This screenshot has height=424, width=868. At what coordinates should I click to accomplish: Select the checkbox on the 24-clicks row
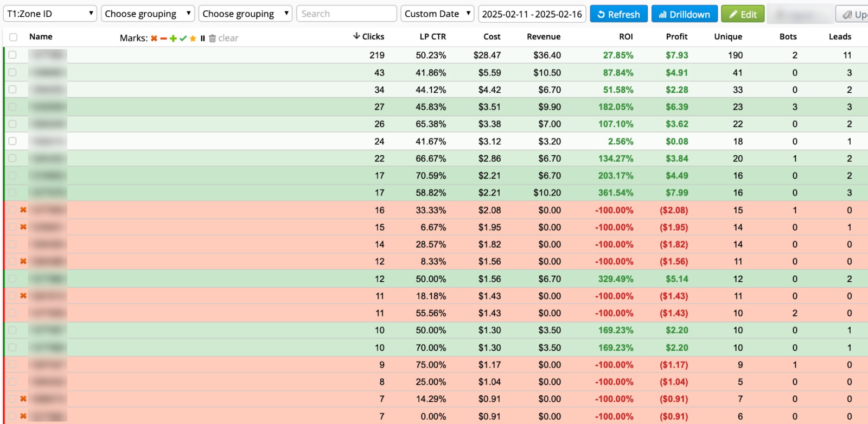pyautogui.click(x=12, y=141)
